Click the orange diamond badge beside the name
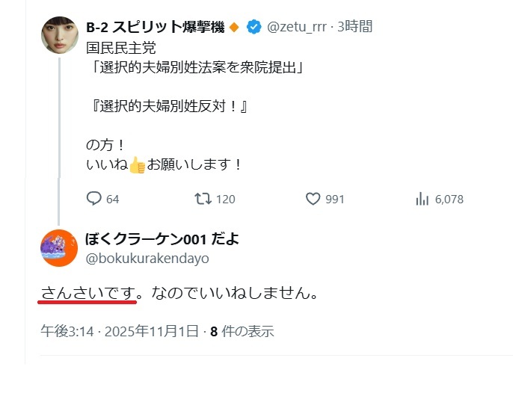 (234, 28)
